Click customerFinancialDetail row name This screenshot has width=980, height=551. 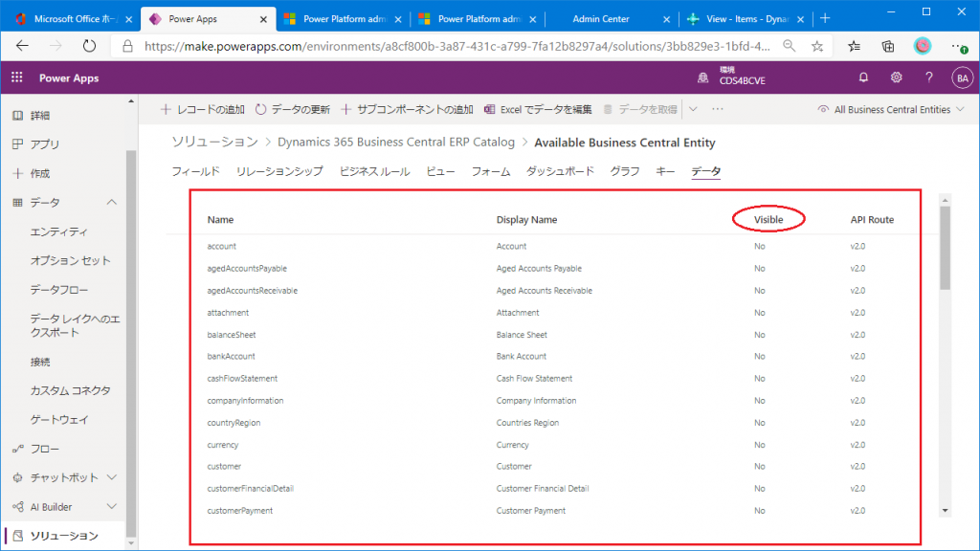pyautogui.click(x=250, y=489)
